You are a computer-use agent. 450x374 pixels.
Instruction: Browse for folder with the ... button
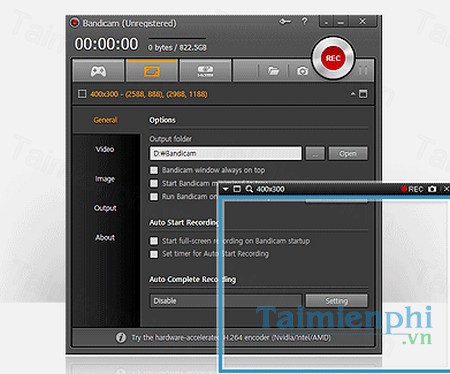click(x=315, y=154)
